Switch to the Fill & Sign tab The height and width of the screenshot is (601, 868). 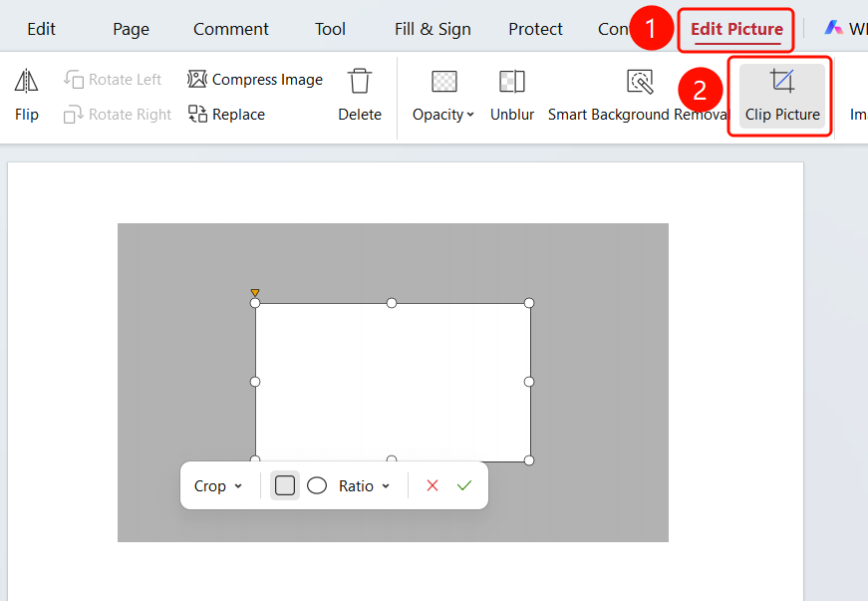point(433,29)
